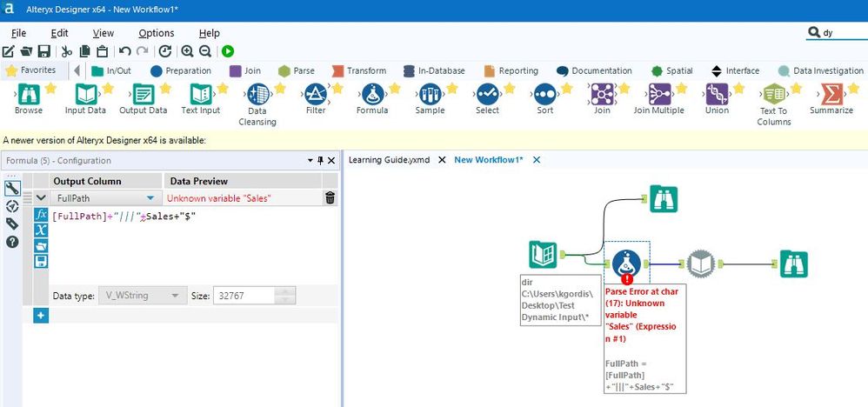The width and height of the screenshot is (868, 407).
Task: Open the FullPath output column dropdown
Action: pyautogui.click(x=150, y=198)
